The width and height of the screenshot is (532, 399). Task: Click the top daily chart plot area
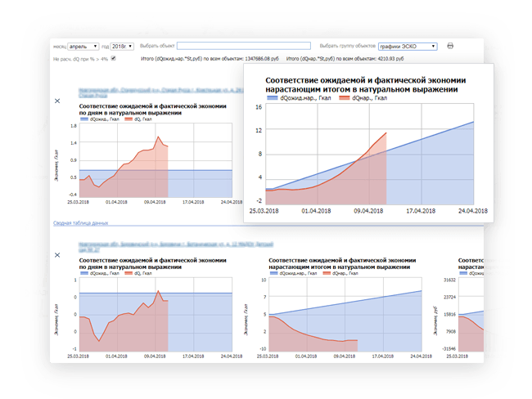156,160
